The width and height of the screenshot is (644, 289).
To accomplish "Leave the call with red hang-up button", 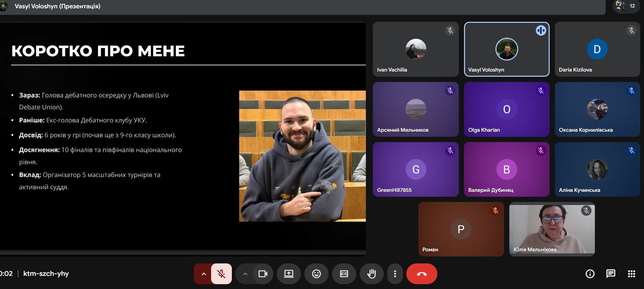I will 422,274.
